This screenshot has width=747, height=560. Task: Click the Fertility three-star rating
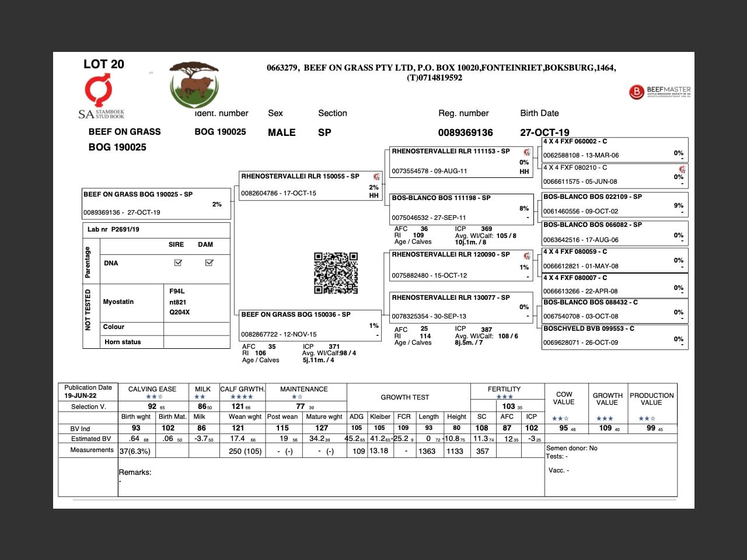point(504,397)
